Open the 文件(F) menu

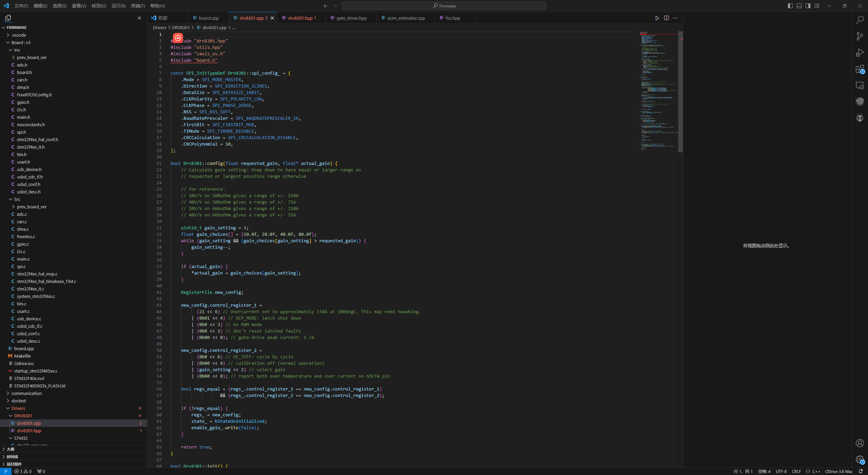[21, 6]
